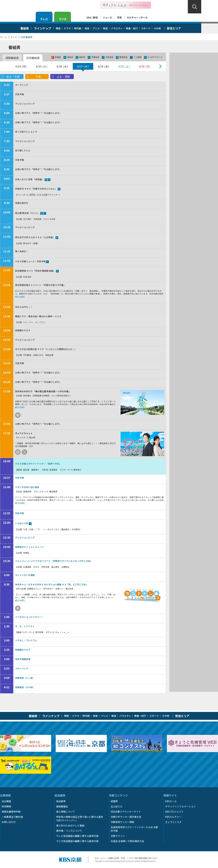Click the ホーム breadcrumb link
Screen dimensions: 218x868
[x=3, y=37]
